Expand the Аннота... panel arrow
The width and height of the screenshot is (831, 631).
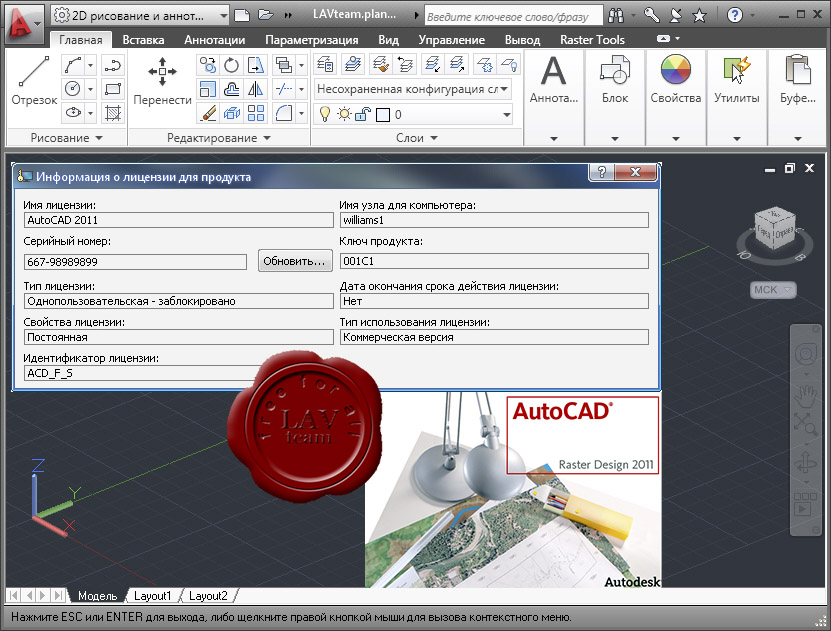[x=554, y=138]
